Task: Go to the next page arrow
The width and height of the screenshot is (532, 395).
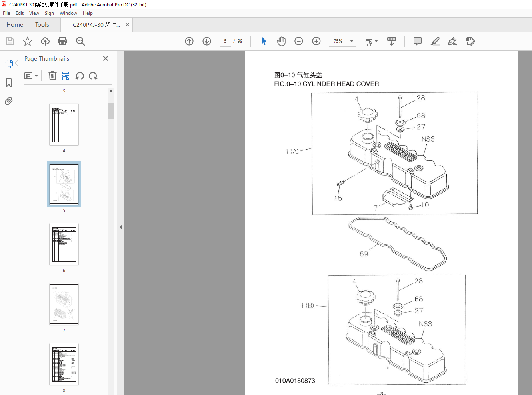Action: (x=207, y=41)
